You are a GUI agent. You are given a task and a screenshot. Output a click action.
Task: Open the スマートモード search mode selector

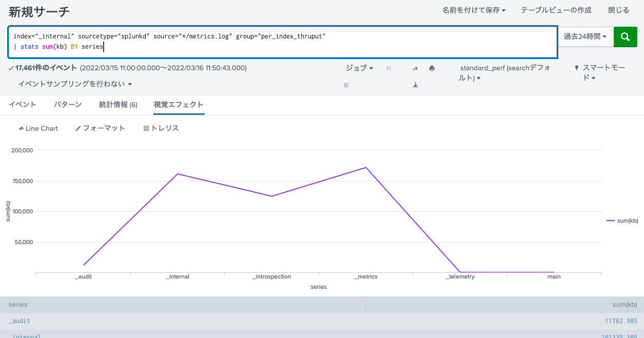(603, 71)
